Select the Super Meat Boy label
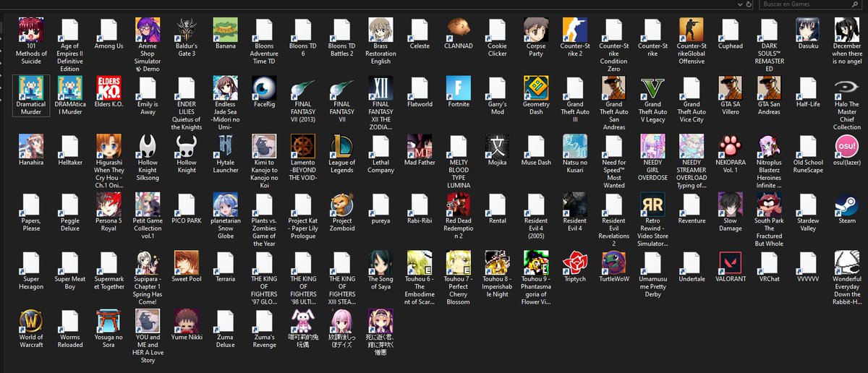Screen dimensions: 868x373 tap(70, 284)
